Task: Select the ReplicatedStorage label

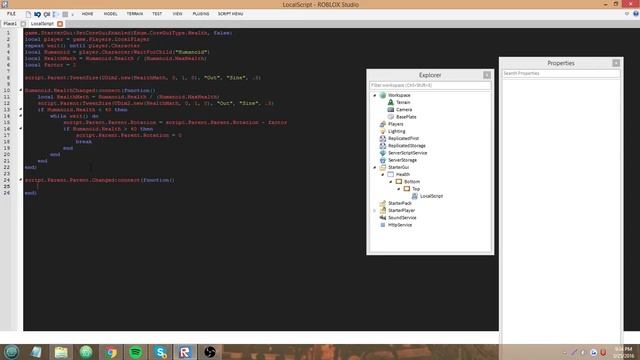Action: [407, 146]
